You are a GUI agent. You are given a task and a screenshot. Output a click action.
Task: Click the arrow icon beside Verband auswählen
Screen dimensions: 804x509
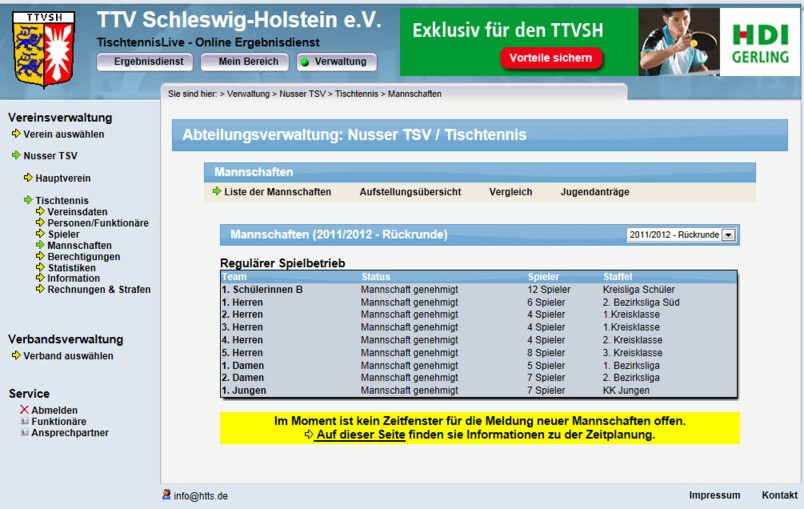pyautogui.click(x=16, y=356)
